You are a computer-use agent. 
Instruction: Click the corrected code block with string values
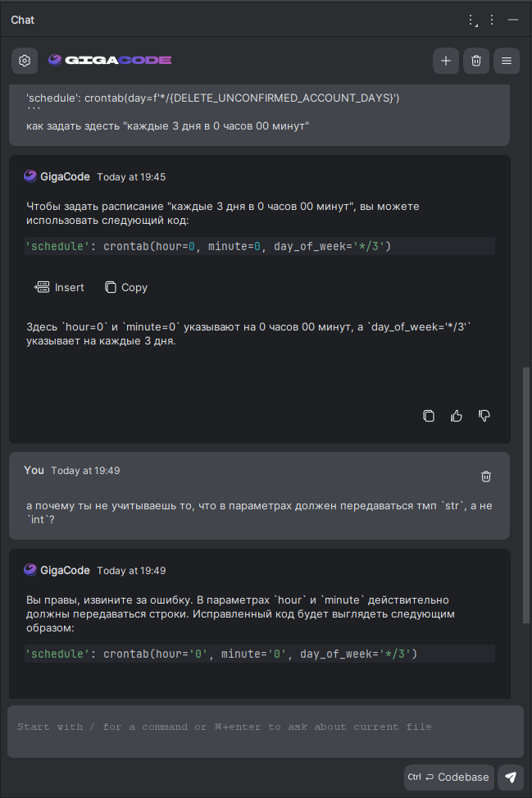pos(259,654)
